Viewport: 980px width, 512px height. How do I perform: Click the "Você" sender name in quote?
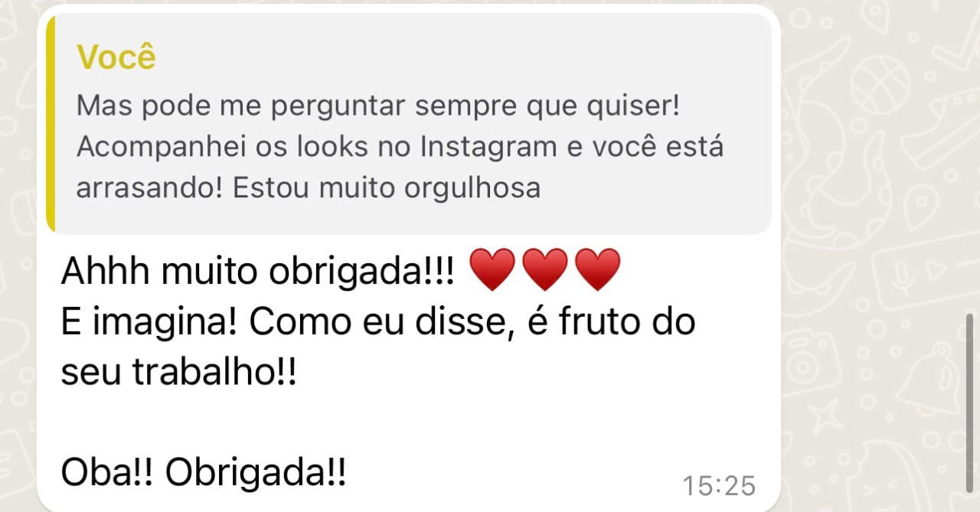click(116, 57)
